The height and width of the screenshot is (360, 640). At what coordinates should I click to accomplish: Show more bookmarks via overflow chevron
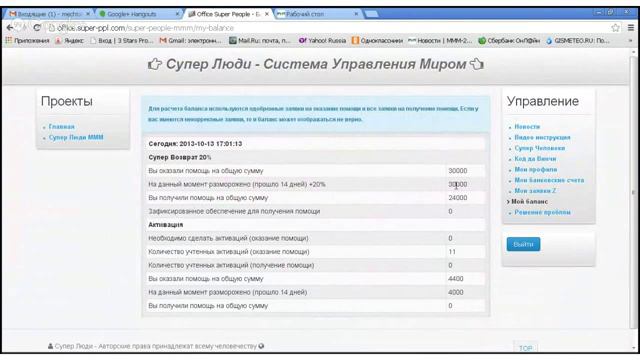tap(631, 40)
